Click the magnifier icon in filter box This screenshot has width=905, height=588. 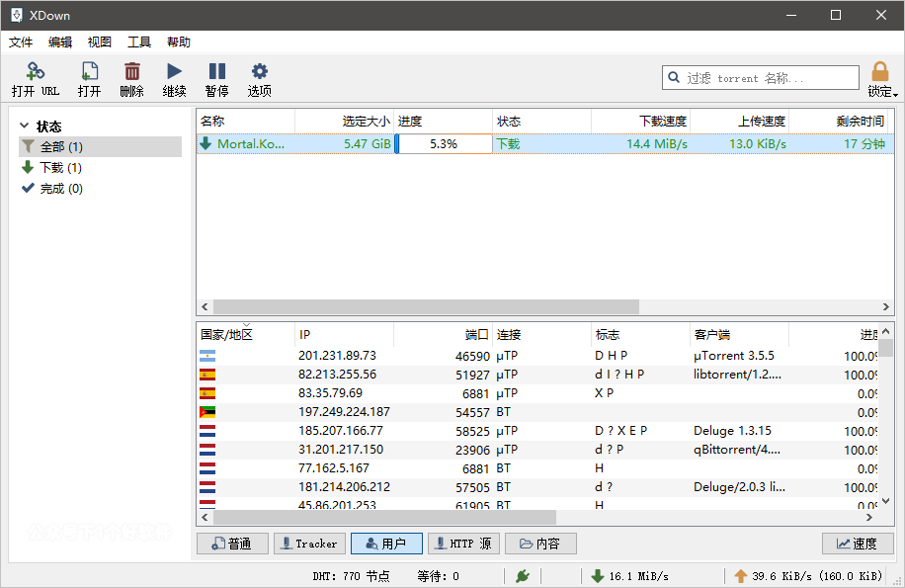coord(674,77)
